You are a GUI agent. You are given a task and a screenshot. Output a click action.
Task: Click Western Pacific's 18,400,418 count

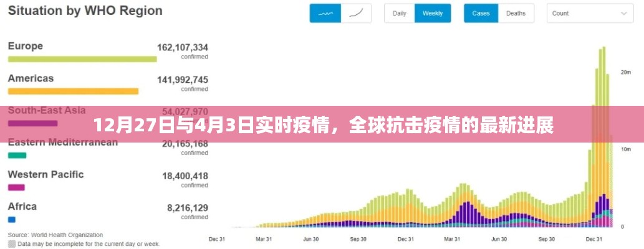pyautogui.click(x=185, y=176)
